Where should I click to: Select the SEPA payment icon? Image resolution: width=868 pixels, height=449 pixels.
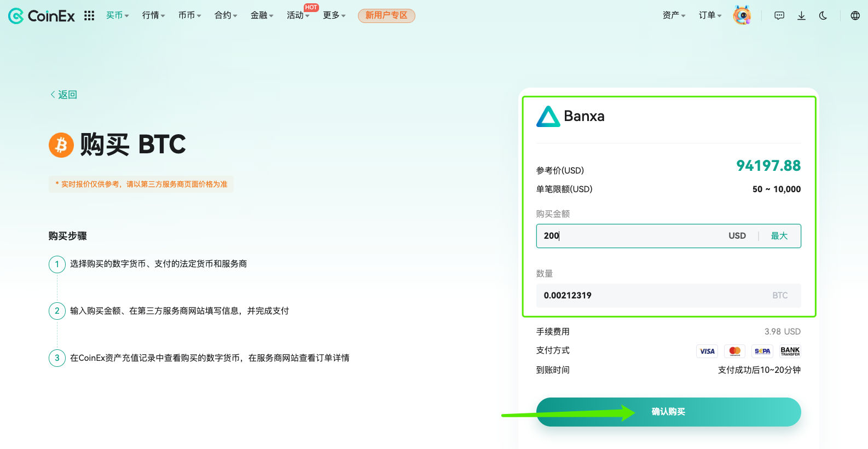pyautogui.click(x=762, y=351)
